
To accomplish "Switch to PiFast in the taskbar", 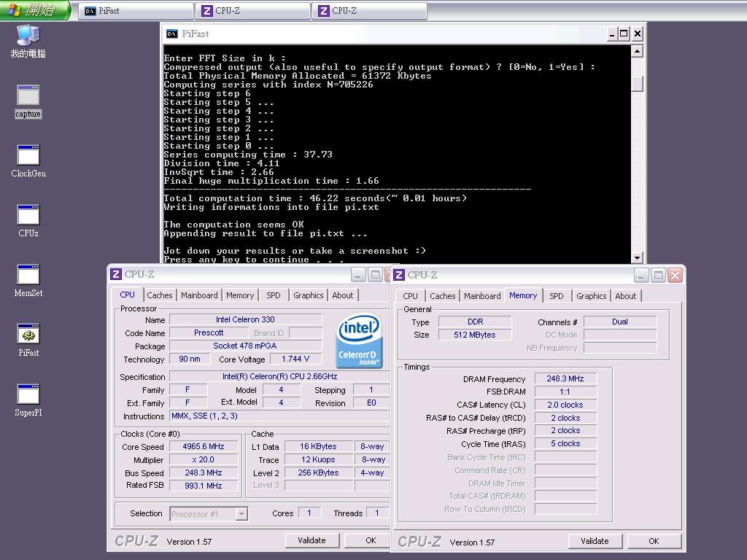I will click(136, 11).
